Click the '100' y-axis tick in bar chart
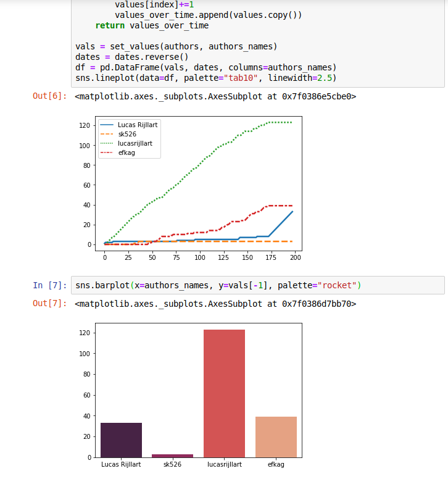448x479 pixels. click(85, 354)
